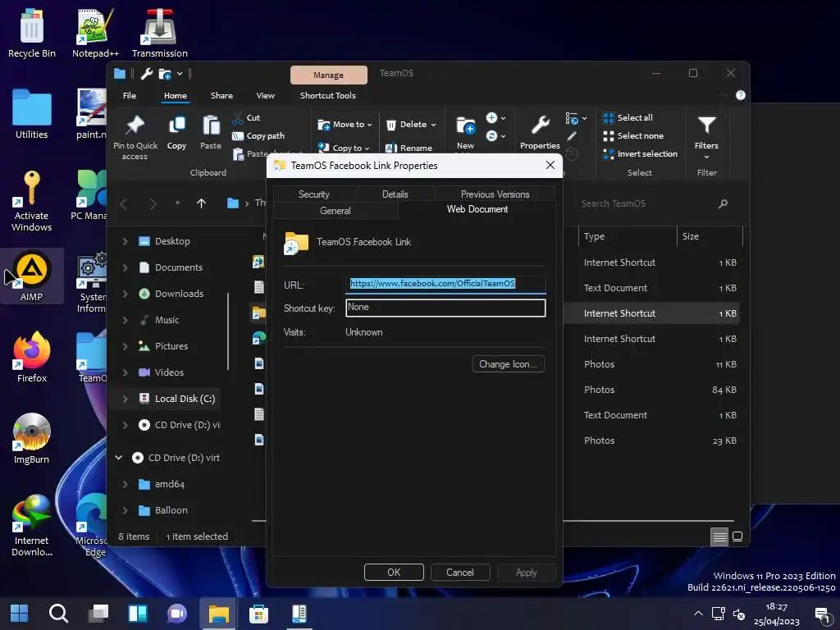Switch to the Share ribbon tab

click(x=221, y=96)
